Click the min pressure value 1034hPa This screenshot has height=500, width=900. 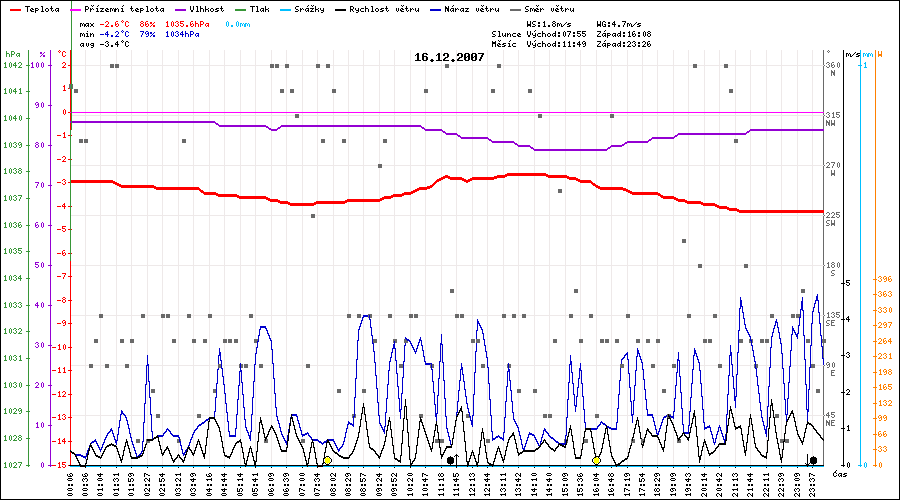click(182, 34)
